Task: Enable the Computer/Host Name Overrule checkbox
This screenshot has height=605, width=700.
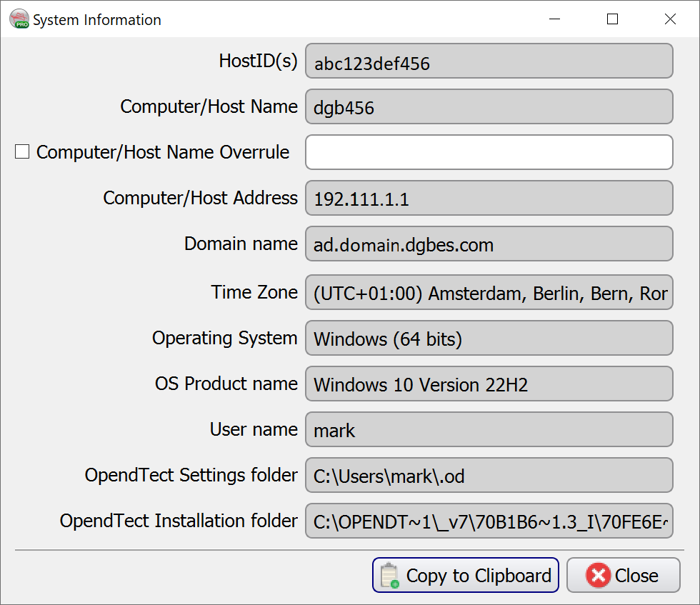Action: point(23,152)
